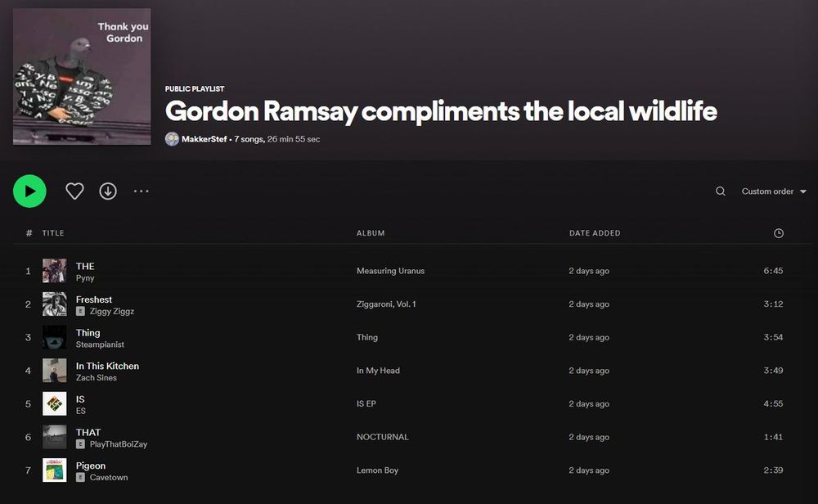Click the album art for Thing by Steampianist

pos(54,338)
